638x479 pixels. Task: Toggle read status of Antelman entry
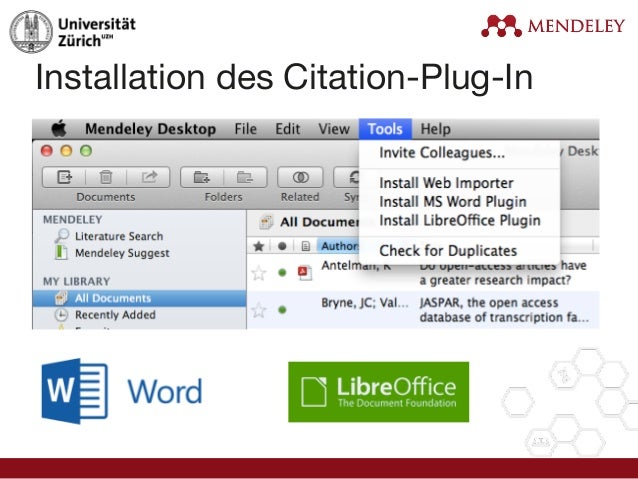pyautogui.click(x=282, y=273)
